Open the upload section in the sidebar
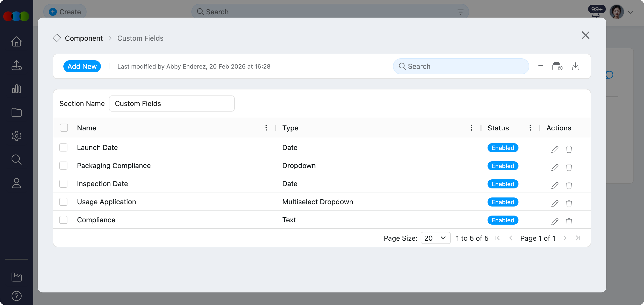This screenshot has height=305, width=644. 16,65
